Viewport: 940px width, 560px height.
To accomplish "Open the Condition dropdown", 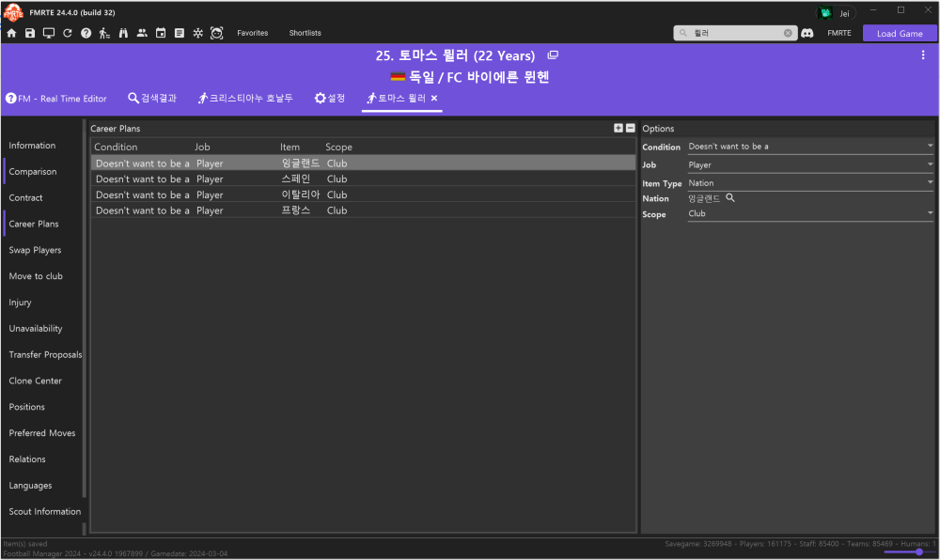I will (x=810, y=147).
